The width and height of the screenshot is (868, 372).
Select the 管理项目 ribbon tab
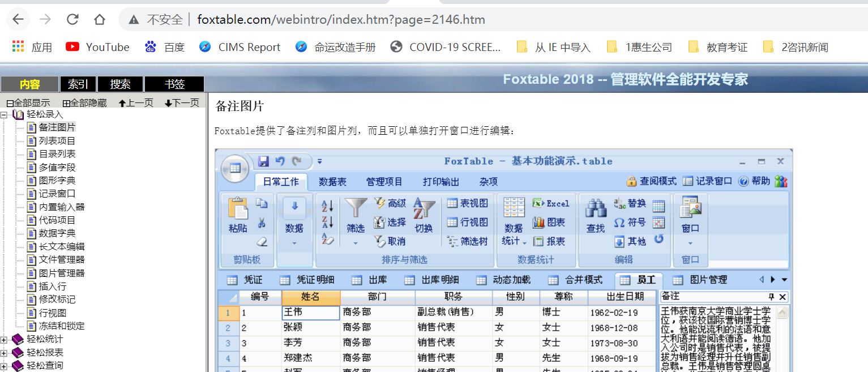tap(384, 182)
